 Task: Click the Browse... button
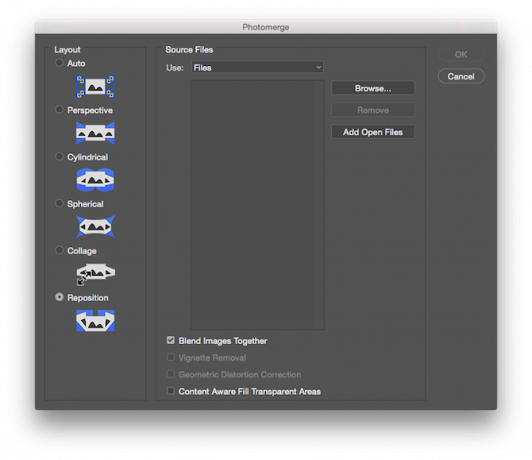point(373,88)
